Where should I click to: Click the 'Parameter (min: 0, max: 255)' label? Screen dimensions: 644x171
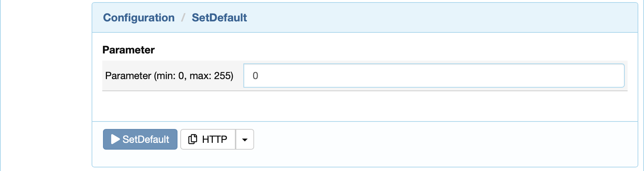point(169,76)
